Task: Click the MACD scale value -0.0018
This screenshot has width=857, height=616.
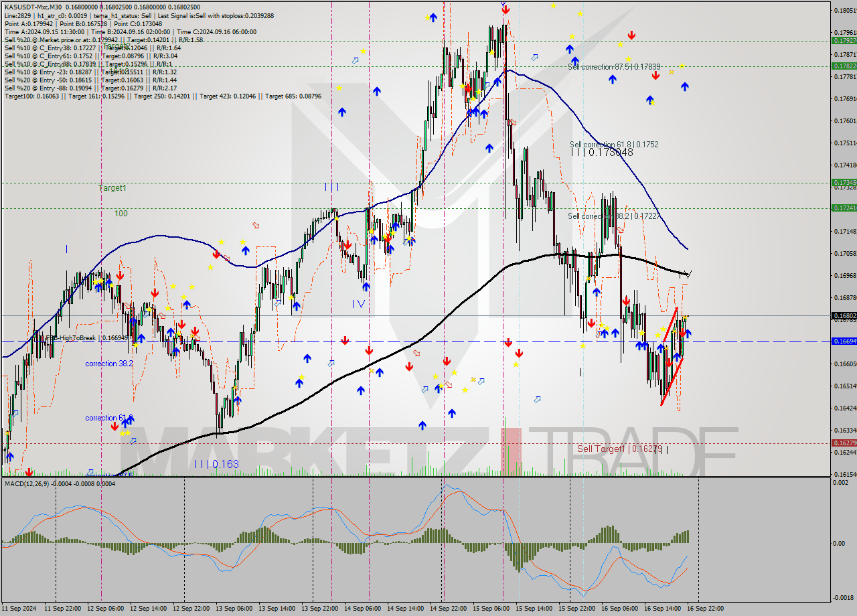Action: (x=844, y=598)
